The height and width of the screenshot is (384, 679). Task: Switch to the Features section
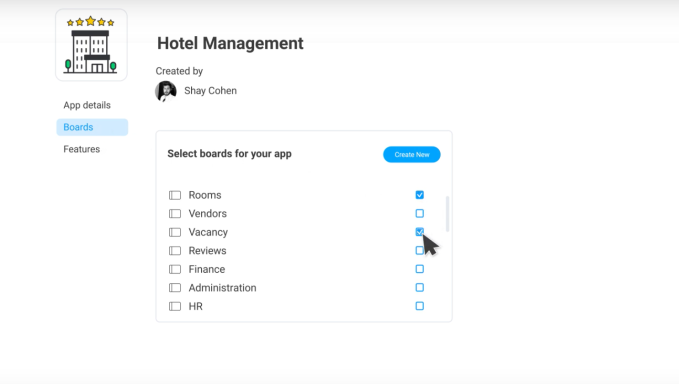coord(82,149)
